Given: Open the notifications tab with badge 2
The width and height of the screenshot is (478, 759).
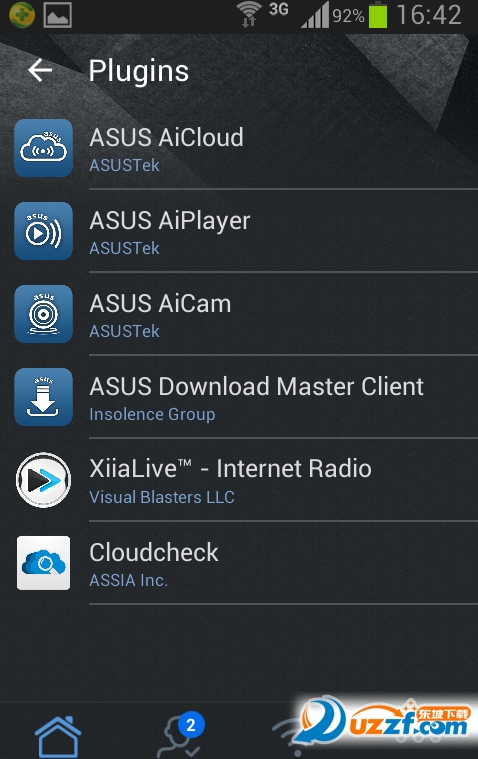Looking at the screenshot, I should (182, 734).
